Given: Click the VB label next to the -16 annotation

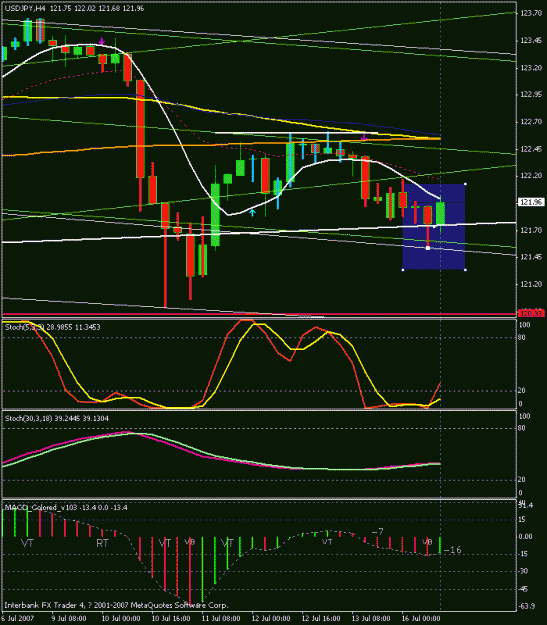Looking at the screenshot, I should pyautogui.click(x=427, y=542).
